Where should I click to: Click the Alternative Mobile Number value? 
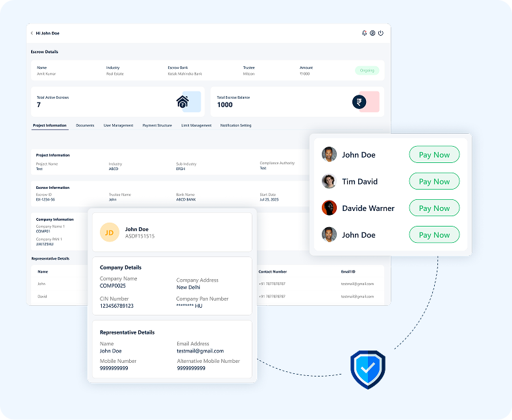(191, 369)
